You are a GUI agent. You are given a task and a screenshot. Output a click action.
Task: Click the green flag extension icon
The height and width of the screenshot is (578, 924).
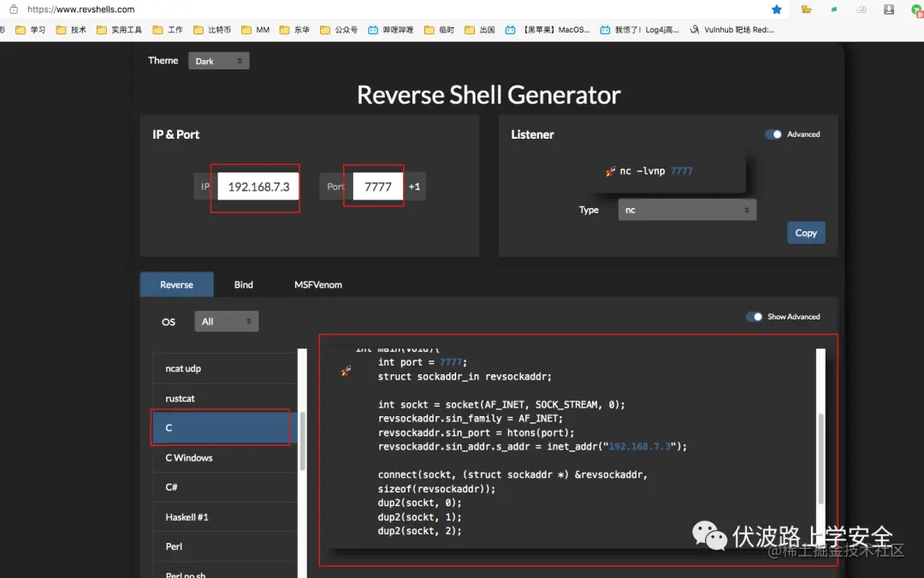(834, 9)
